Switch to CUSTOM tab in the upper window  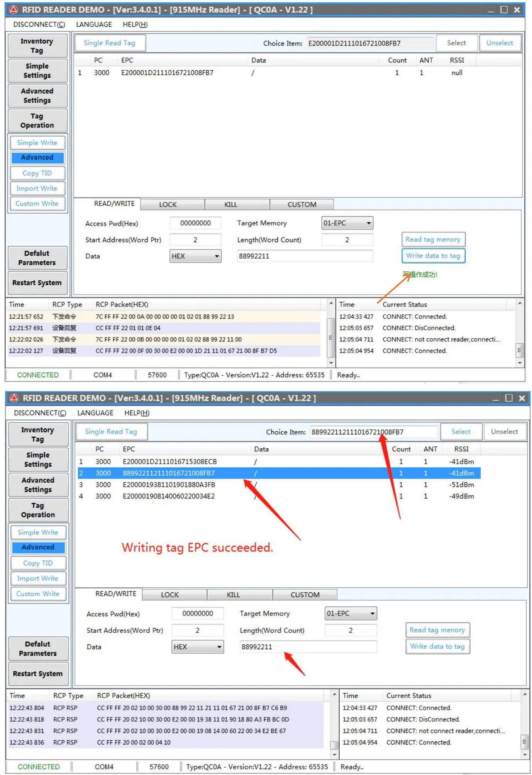pyautogui.click(x=302, y=204)
